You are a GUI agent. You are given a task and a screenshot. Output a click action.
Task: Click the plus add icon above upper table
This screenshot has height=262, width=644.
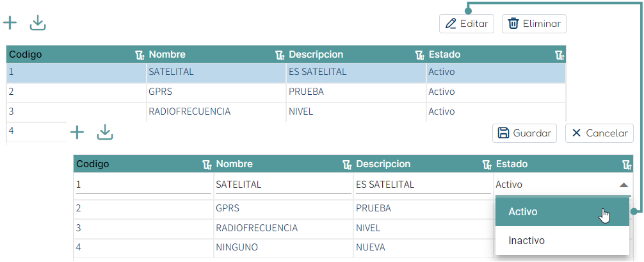(x=10, y=23)
